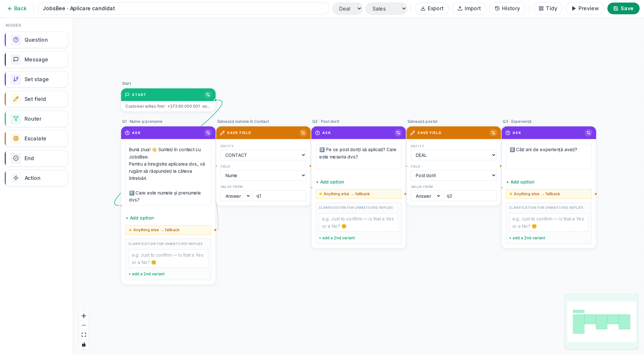Image resolution: width=644 pixels, height=355 pixels.
Task: Add a 2nd variant in Q3 clarification
Action: click(x=527, y=238)
